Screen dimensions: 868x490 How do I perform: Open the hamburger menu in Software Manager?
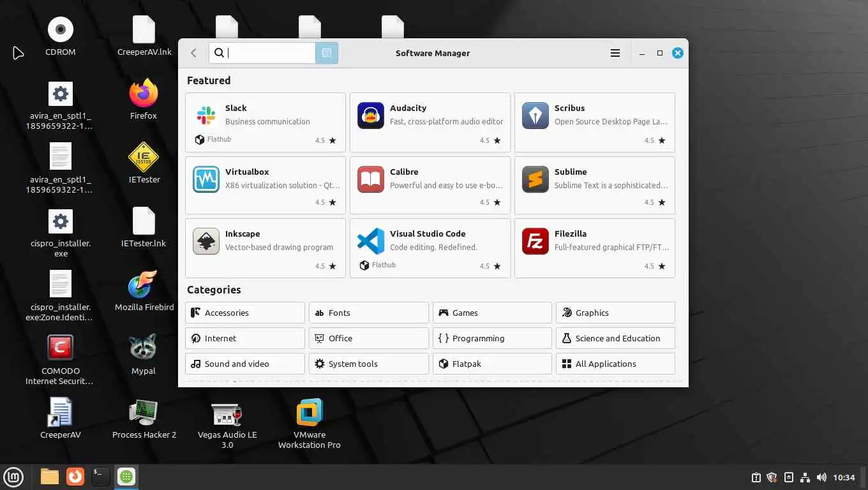pos(615,53)
